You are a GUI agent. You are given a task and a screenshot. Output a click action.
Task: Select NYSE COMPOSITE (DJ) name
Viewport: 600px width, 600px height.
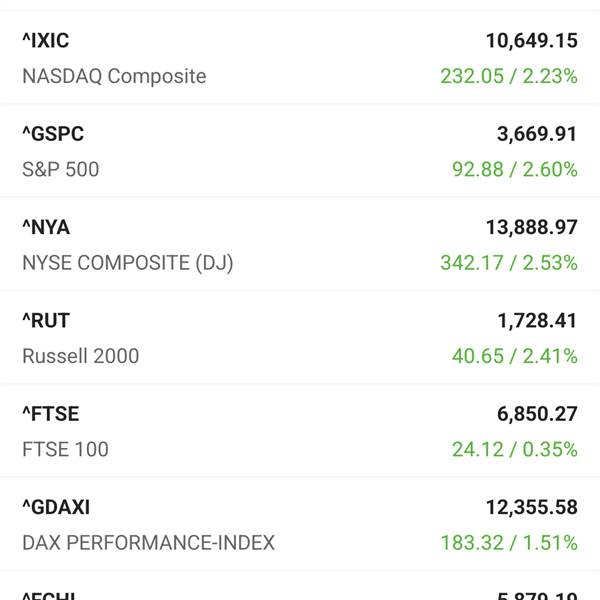pos(128,263)
